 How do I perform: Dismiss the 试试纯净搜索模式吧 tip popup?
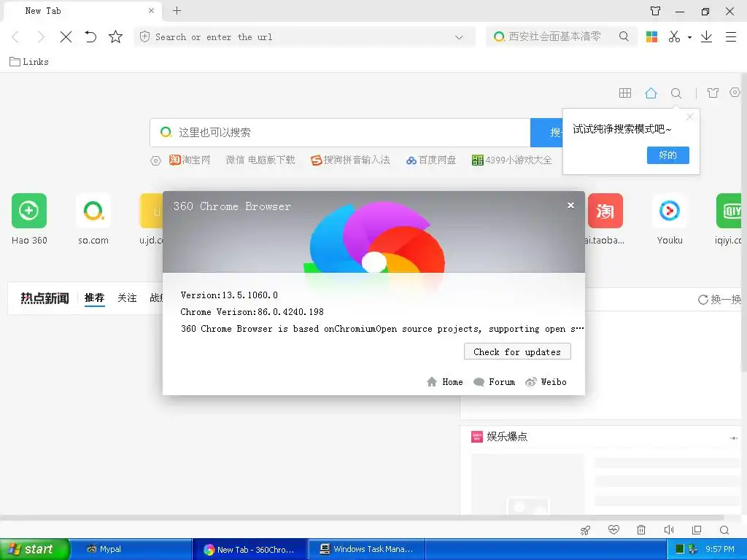(690, 117)
